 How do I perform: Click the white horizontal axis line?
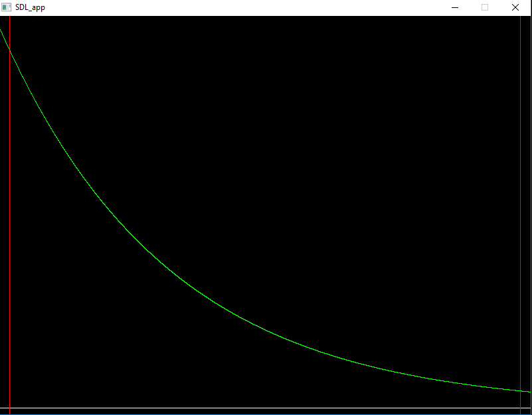(x=266, y=408)
